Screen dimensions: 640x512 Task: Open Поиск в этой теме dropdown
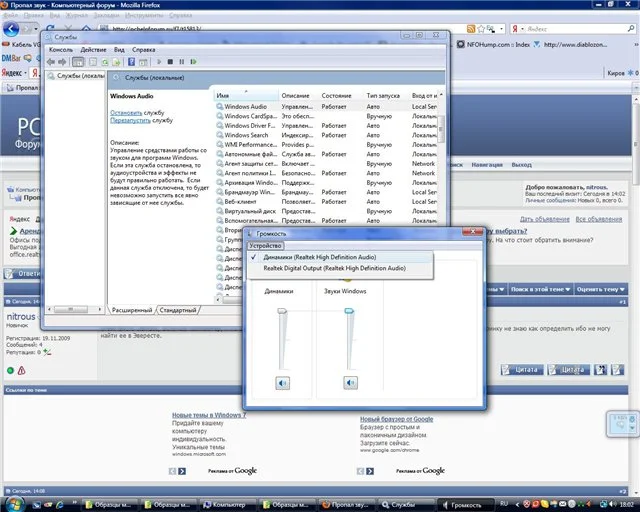[x=540, y=289]
